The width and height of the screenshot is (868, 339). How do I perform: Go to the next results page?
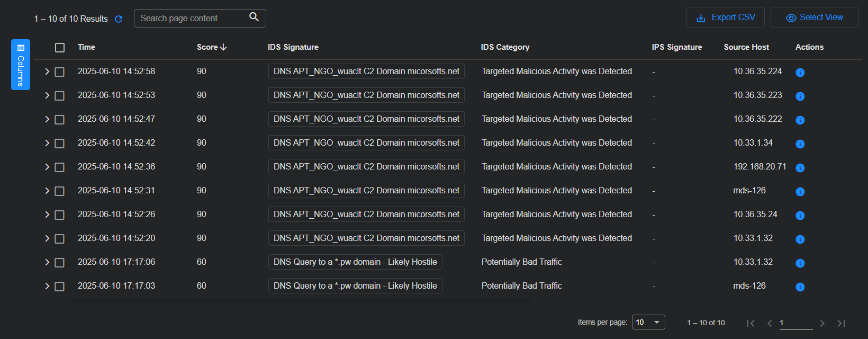(x=822, y=323)
